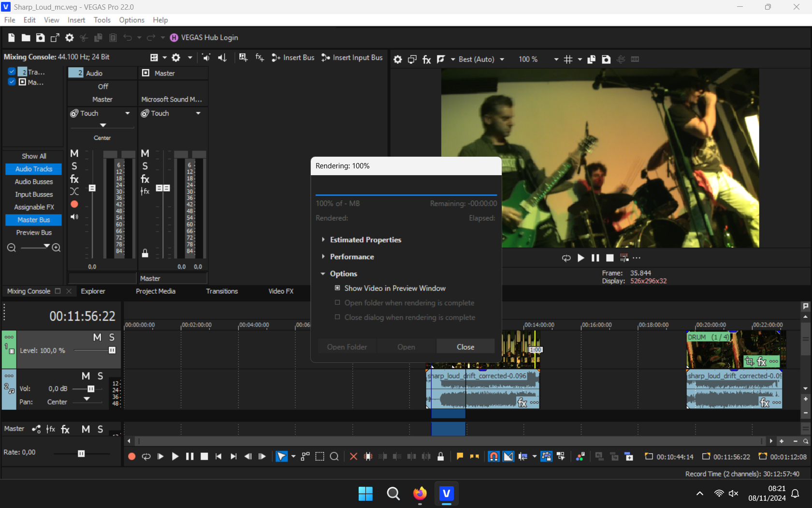
Task: Uncheck the Master bus visibility checkbox
Action: (12, 82)
